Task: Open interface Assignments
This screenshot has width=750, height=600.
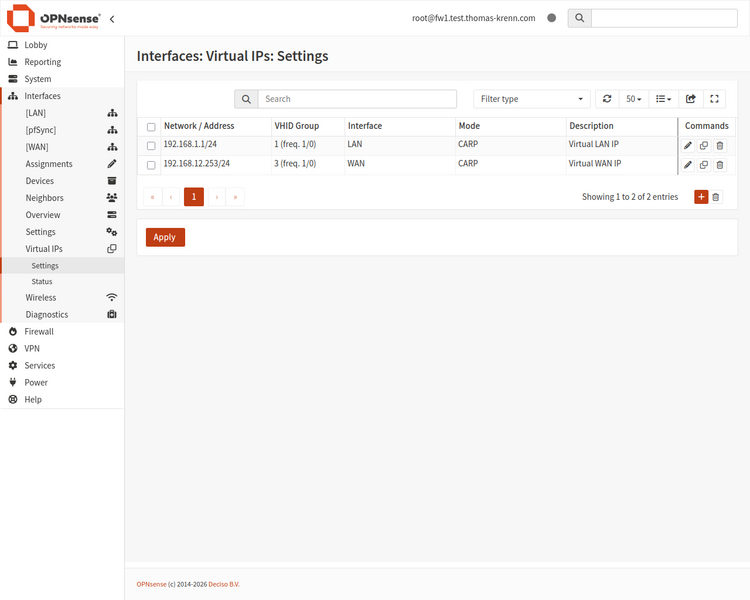Action: [49, 164]
